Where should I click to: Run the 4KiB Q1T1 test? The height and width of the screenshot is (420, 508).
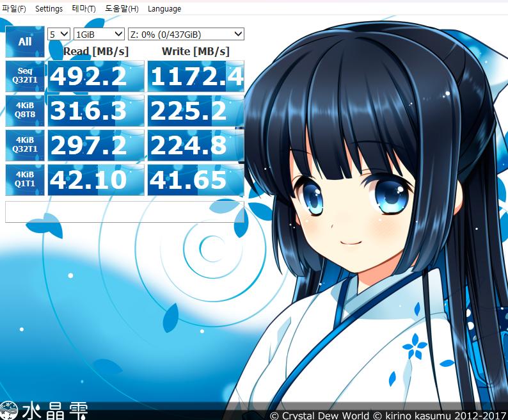(25, 180)
